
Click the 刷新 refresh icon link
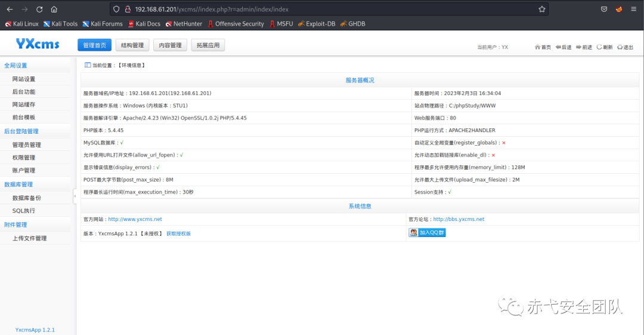tap(605, 47)
